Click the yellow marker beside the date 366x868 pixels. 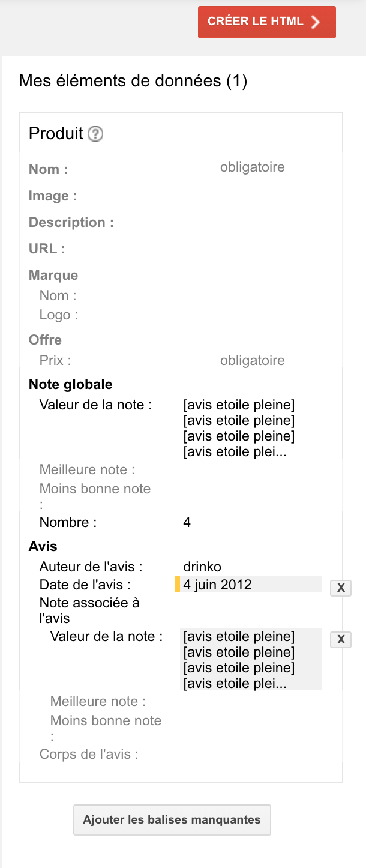[178, 585]
